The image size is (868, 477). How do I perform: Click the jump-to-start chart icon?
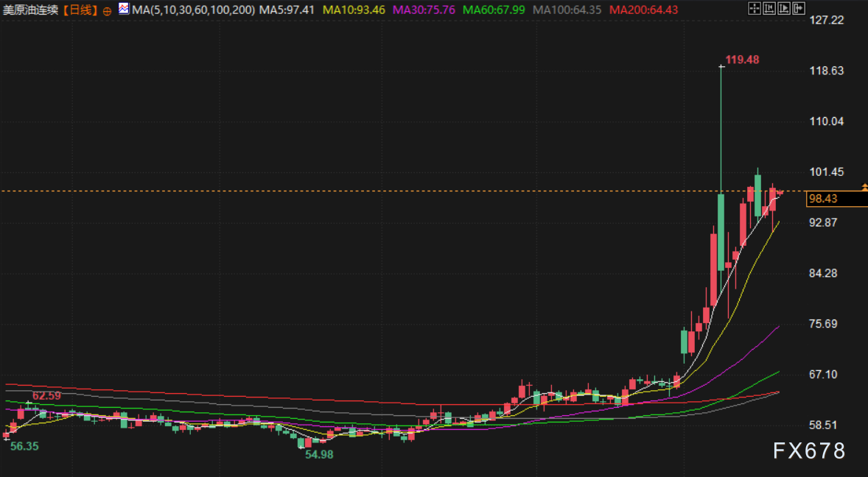769,9
